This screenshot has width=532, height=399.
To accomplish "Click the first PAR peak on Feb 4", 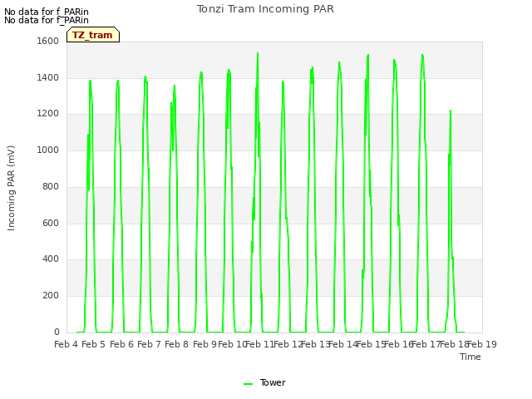I will 91,81.
